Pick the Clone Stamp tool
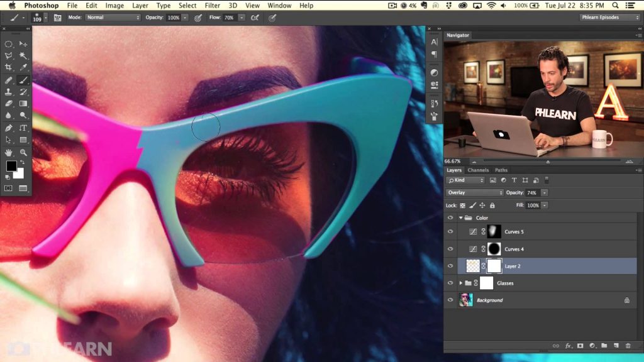 9,92
